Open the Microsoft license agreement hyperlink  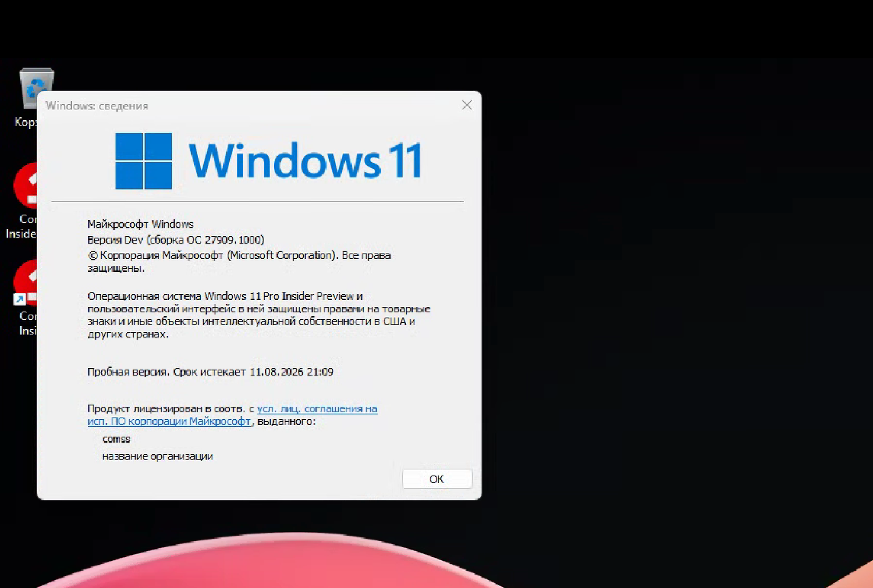point(317,409)
